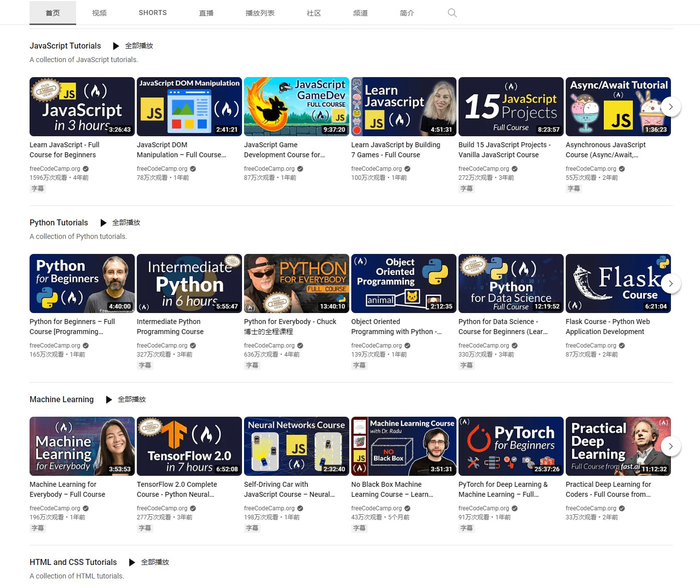The image size is (700, 588).
Task: Open the 频道 tab
Action: tap(360, 13)
